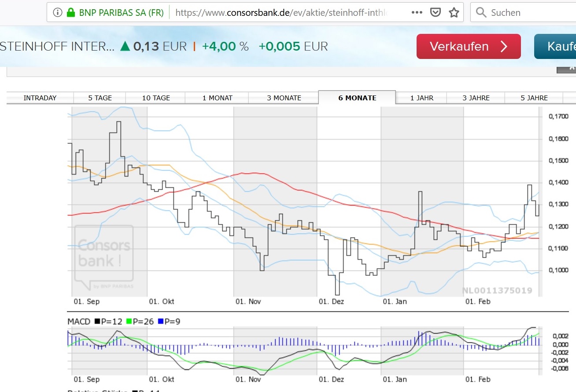Screen dimensions: 576x392
Task: Open the 1 JAHR chart period
Action: point(421,98)
